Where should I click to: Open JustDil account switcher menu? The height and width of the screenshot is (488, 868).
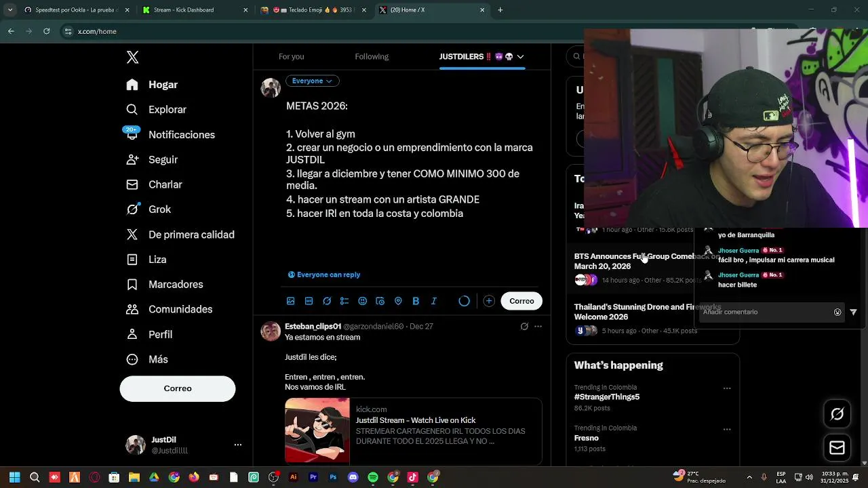pos(238,445)
